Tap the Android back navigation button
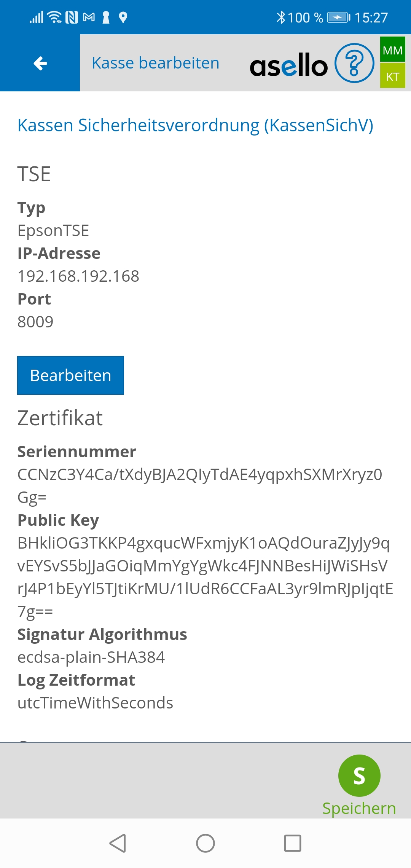This screenshot has height=868, width=411. (118, 843)
